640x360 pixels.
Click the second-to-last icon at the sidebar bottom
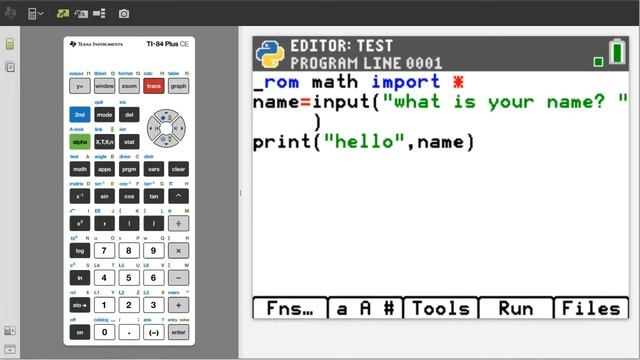[10, 331]
